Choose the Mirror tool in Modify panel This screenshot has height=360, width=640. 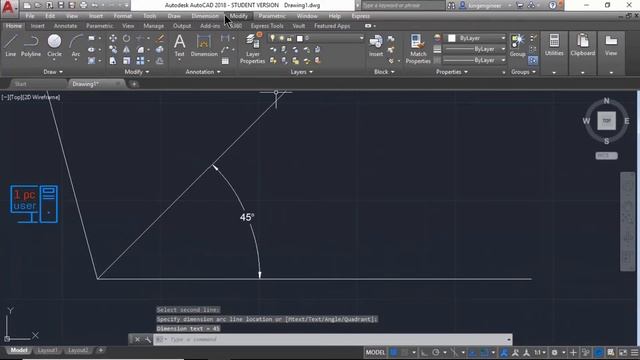[127, 50]
